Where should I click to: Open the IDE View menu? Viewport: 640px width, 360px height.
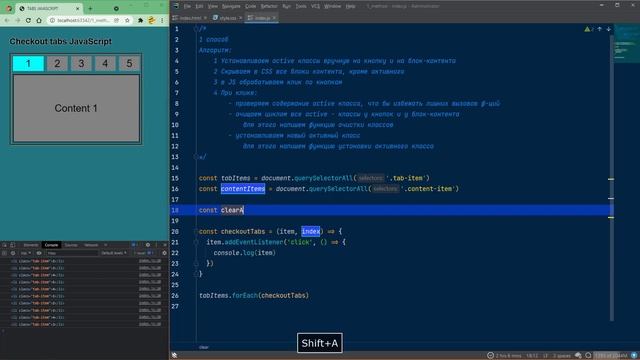coord(213,6)
